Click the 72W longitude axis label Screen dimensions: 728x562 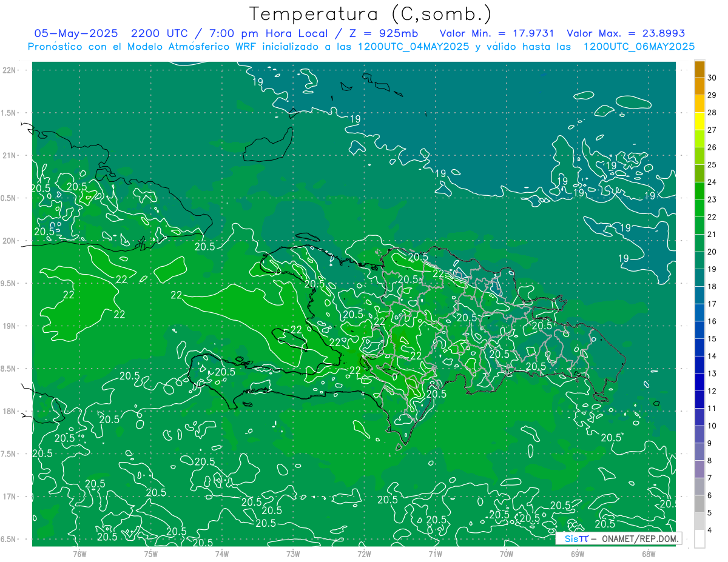(x=364, y=554)
